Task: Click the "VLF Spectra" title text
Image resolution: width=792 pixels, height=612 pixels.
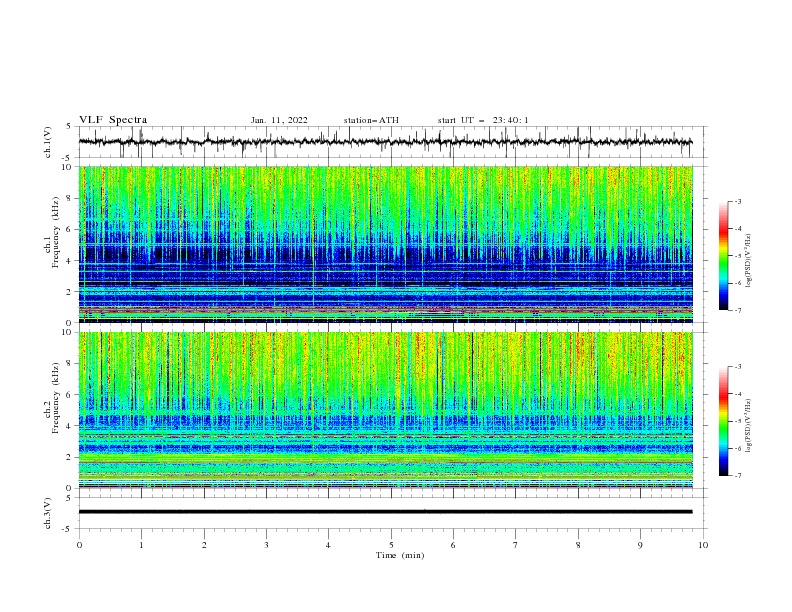Action: tap(113, 120)
